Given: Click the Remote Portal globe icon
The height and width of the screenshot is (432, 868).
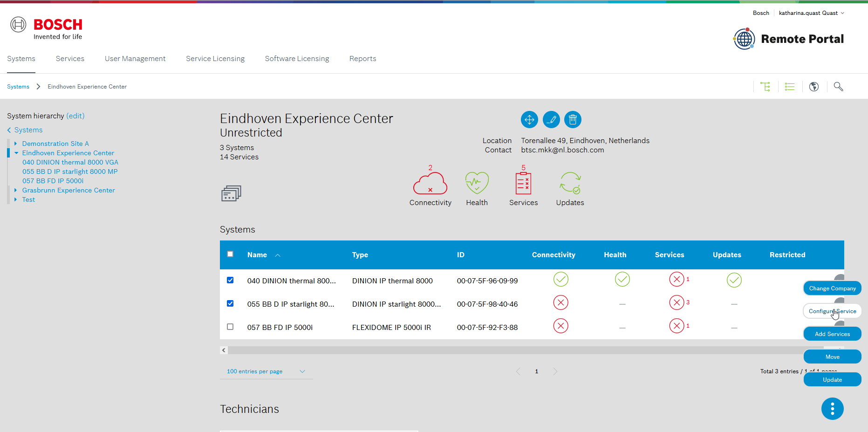Looking at the screenshot, I should (744, 39).
